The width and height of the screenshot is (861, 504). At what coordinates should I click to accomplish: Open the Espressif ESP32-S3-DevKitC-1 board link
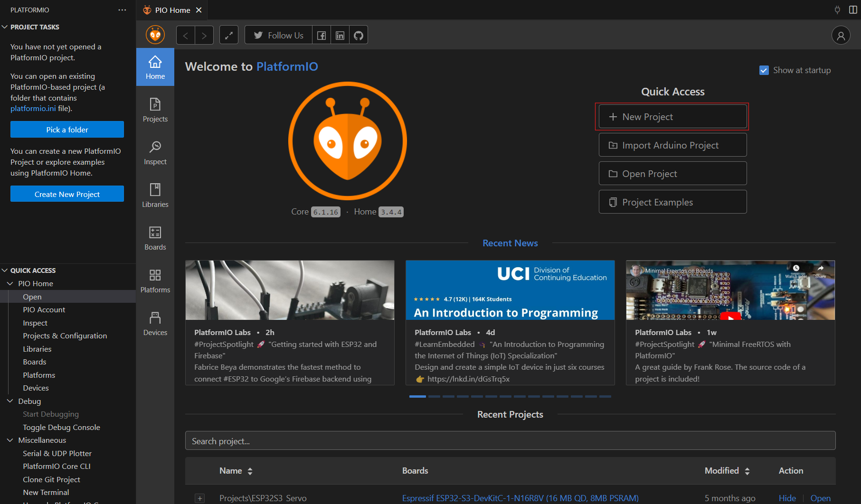tap(520, 498)
